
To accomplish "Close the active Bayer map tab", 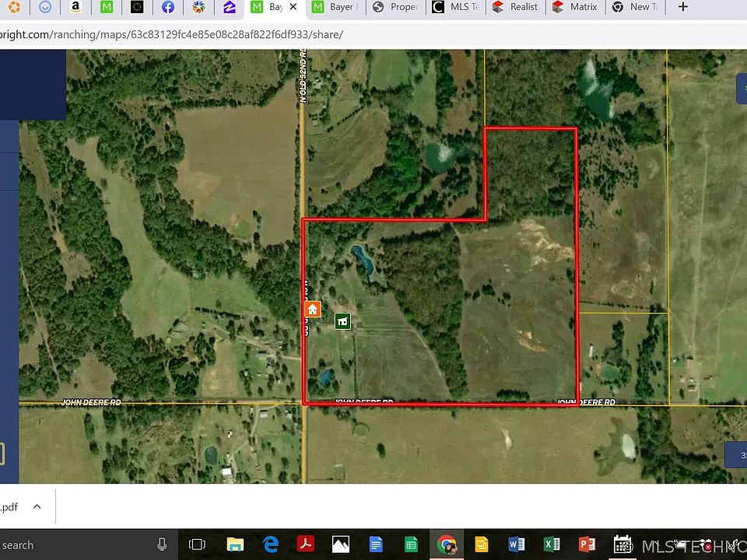I will tap(293, 7).
